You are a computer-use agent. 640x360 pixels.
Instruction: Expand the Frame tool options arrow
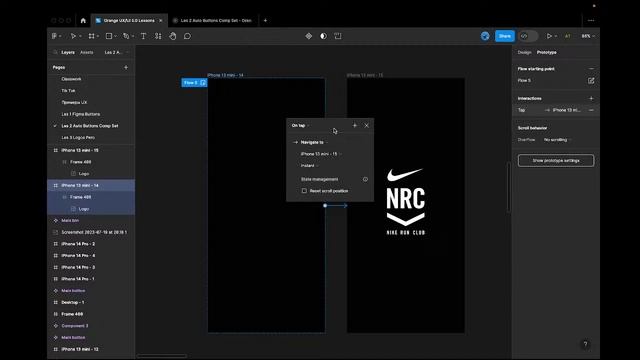click(x=98, y=36)
